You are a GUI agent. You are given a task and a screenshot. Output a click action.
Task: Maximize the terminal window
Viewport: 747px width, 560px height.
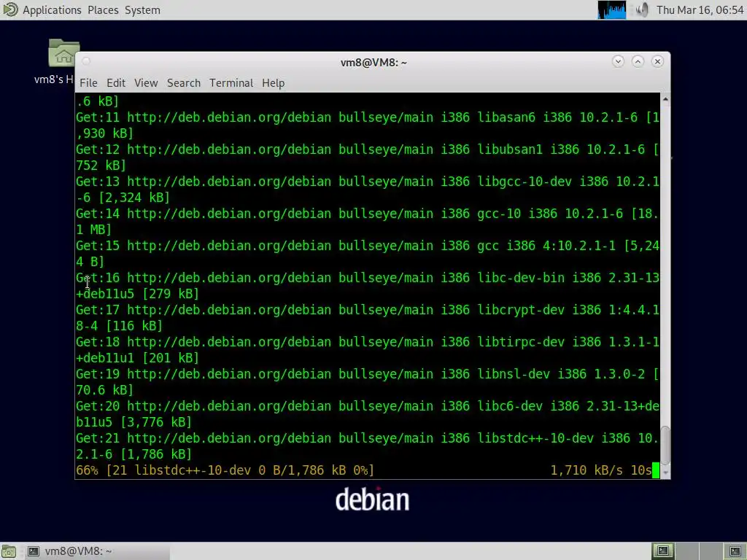pos(638,61)
